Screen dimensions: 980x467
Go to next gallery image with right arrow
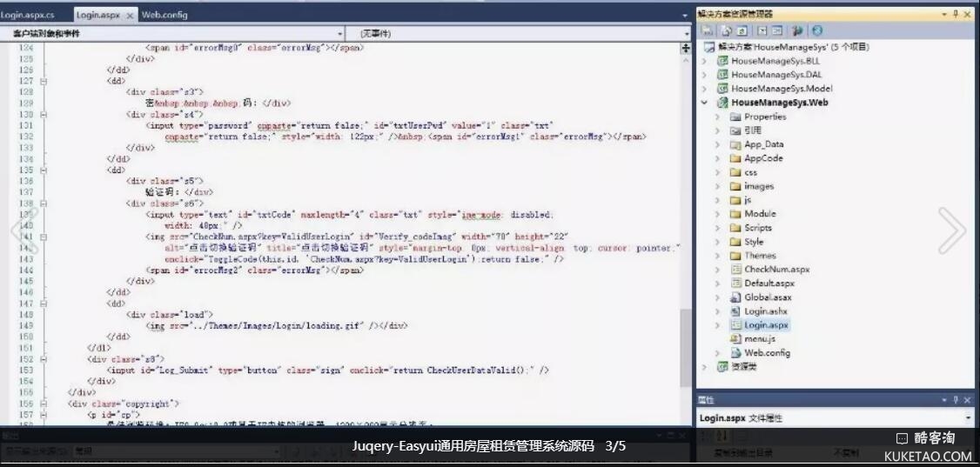[952, 230]
